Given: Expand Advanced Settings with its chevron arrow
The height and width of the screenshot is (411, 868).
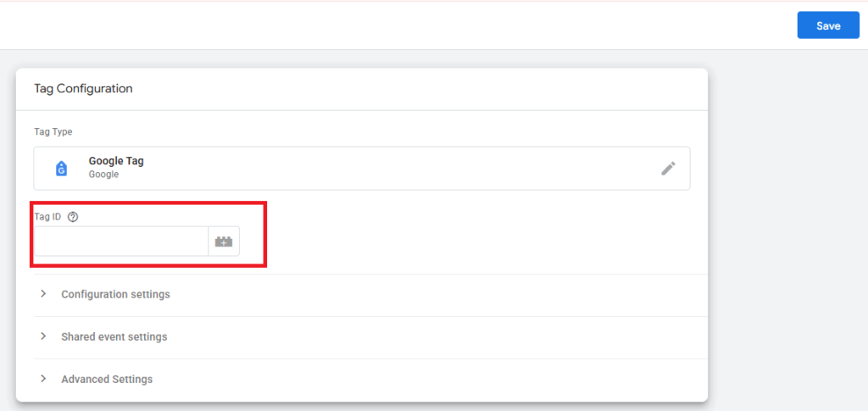Looking at the screenshot, I should [x=43, y=379].
